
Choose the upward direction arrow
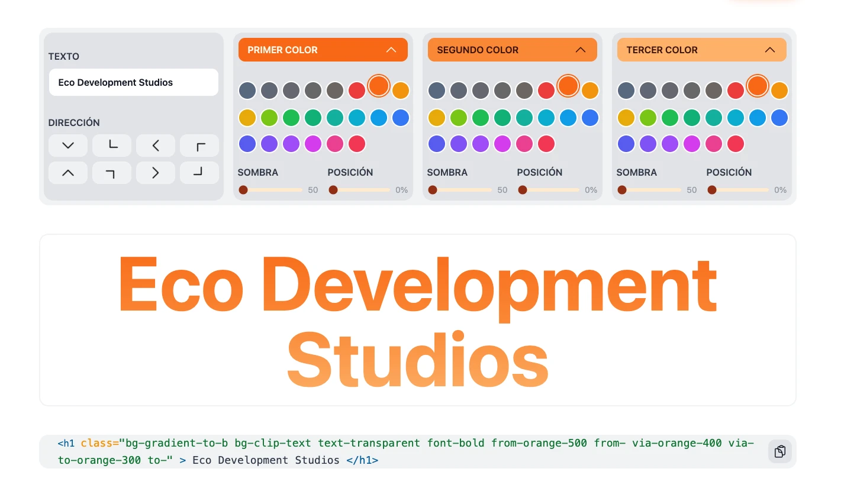(x=68, y=173)
